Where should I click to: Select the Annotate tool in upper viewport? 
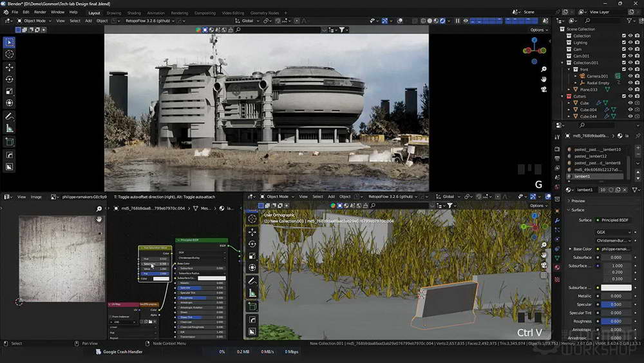[10, 117]
